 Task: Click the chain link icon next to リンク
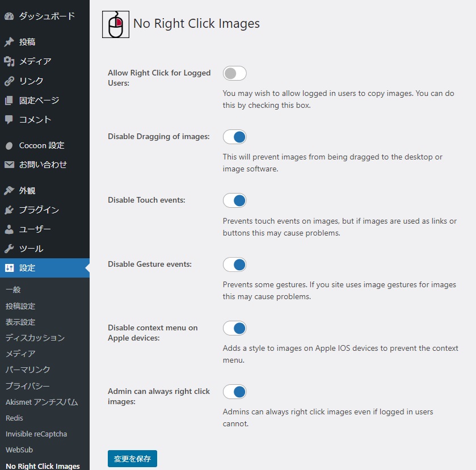tap(9, 81)
